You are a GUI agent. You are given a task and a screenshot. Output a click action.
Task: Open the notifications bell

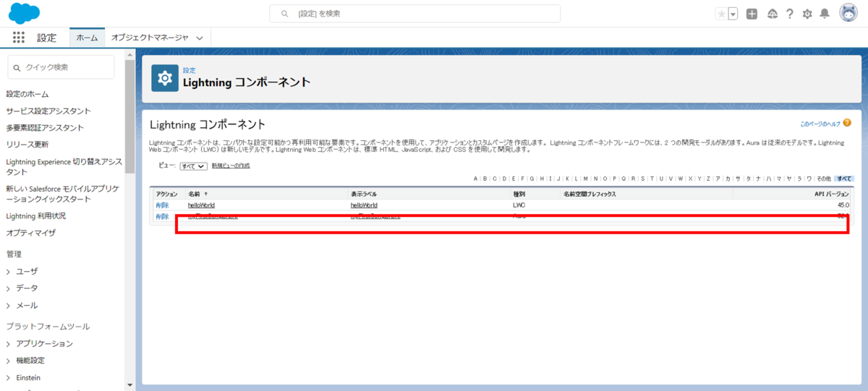pos(824,14)
